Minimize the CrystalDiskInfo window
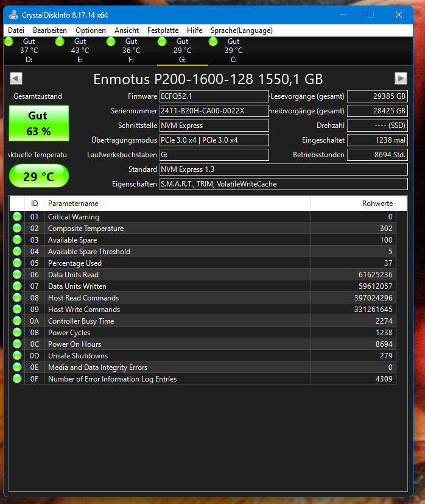This screenshot has height=504, width=425. (343, 15)
